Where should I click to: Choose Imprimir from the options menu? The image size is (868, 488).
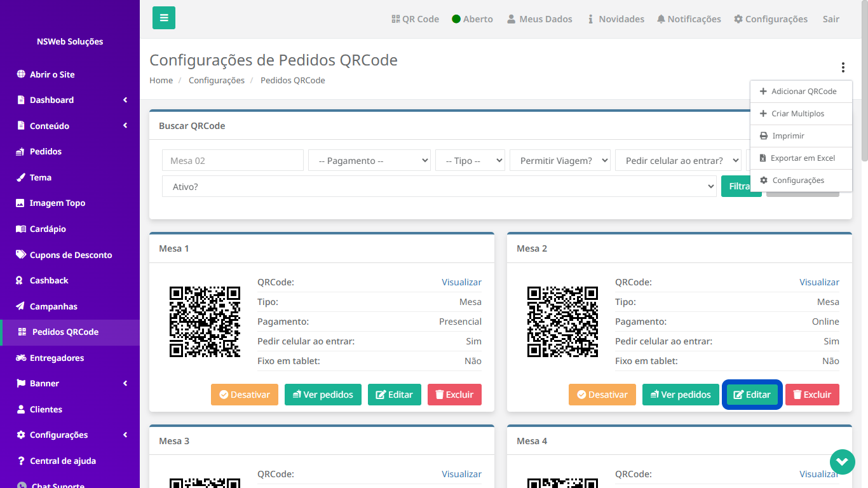click(801, 136)
